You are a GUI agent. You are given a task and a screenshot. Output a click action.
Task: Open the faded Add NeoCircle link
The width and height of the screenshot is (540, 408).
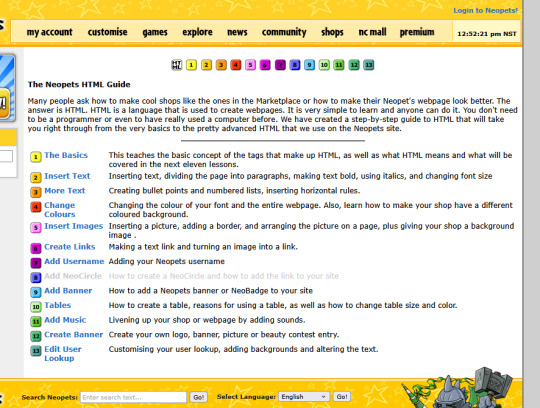tap(73, 276)
